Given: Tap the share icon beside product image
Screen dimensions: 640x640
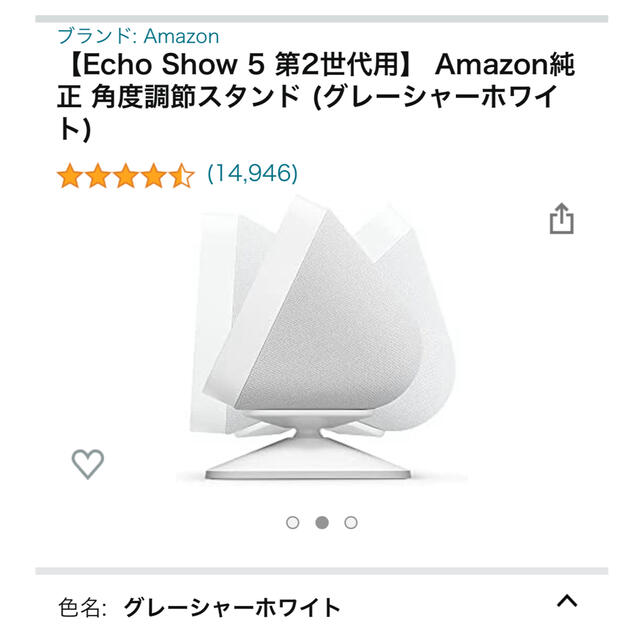Looking at the screenshot, I should [561, 219].
